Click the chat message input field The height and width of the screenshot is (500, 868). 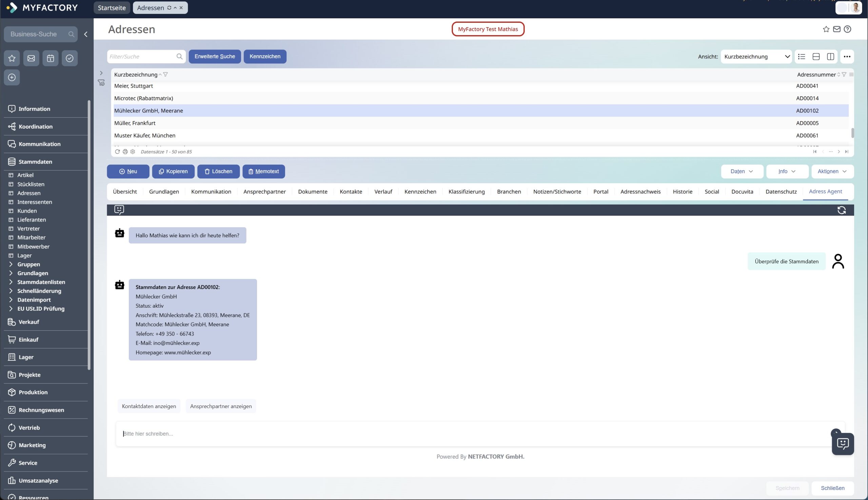tap(474, 434)
